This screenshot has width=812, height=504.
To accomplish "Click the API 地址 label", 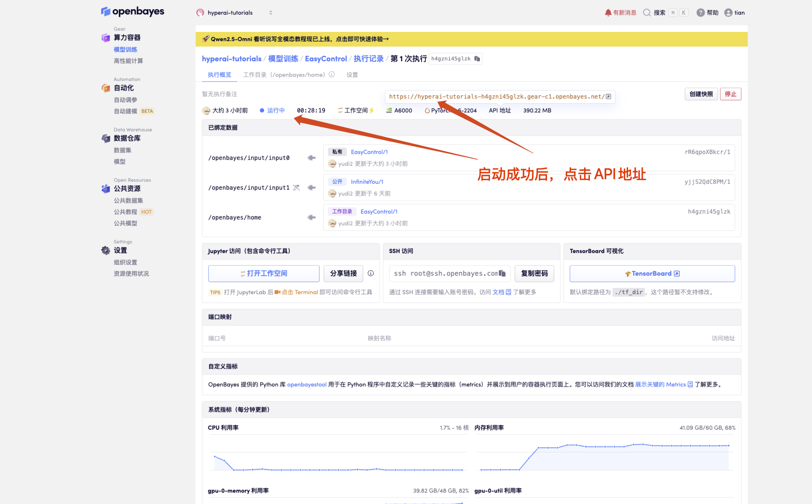I will click(x=500, y=110).
